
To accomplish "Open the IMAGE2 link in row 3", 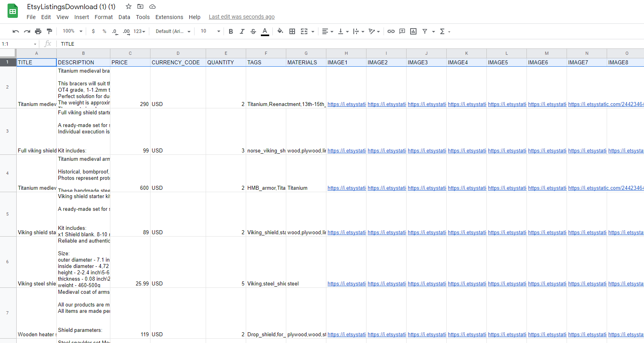I will click(386, 150).
